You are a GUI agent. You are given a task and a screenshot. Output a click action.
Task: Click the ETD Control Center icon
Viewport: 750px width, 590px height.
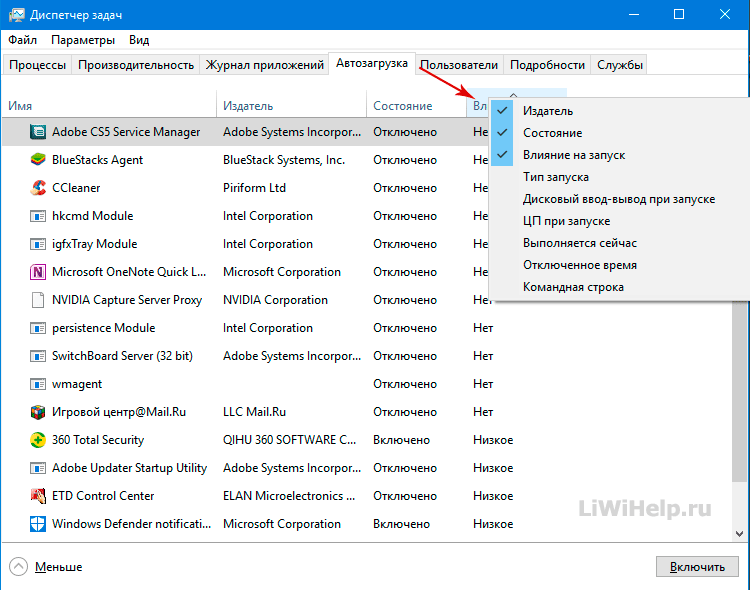[38, 496]
